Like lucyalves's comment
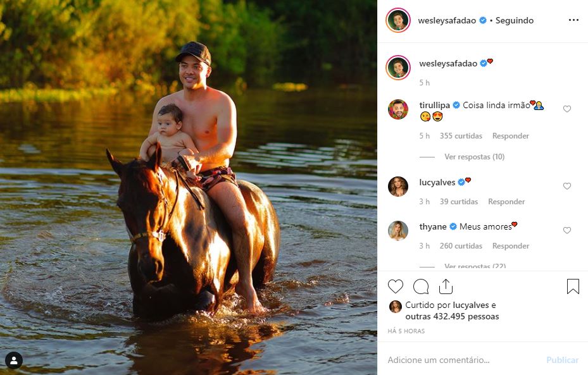 tap(567, 187)
